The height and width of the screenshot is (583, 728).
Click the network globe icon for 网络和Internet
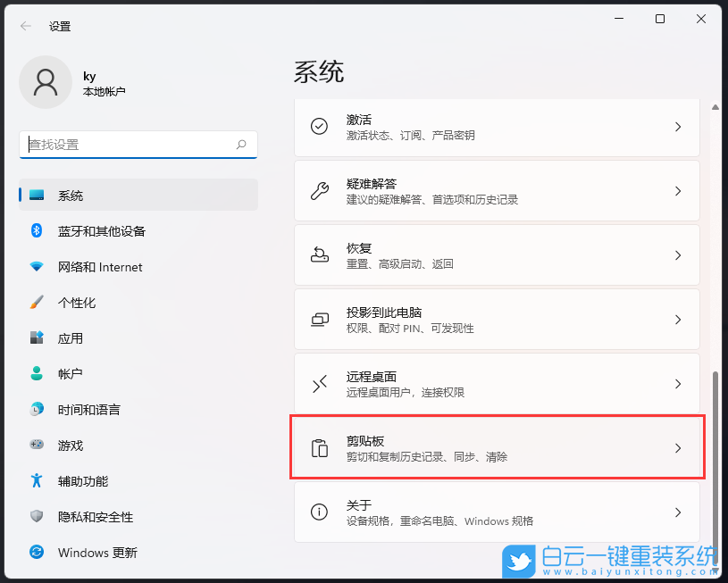click(36, 266)
